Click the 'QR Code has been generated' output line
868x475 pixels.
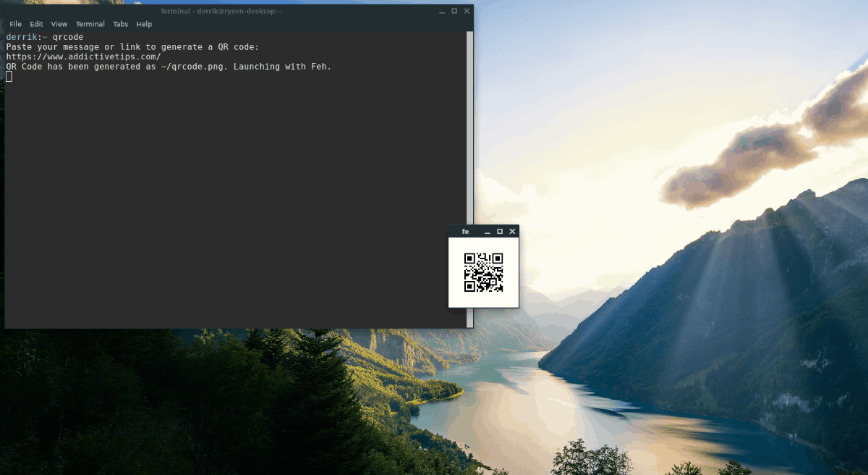click(x=169, y=67)
